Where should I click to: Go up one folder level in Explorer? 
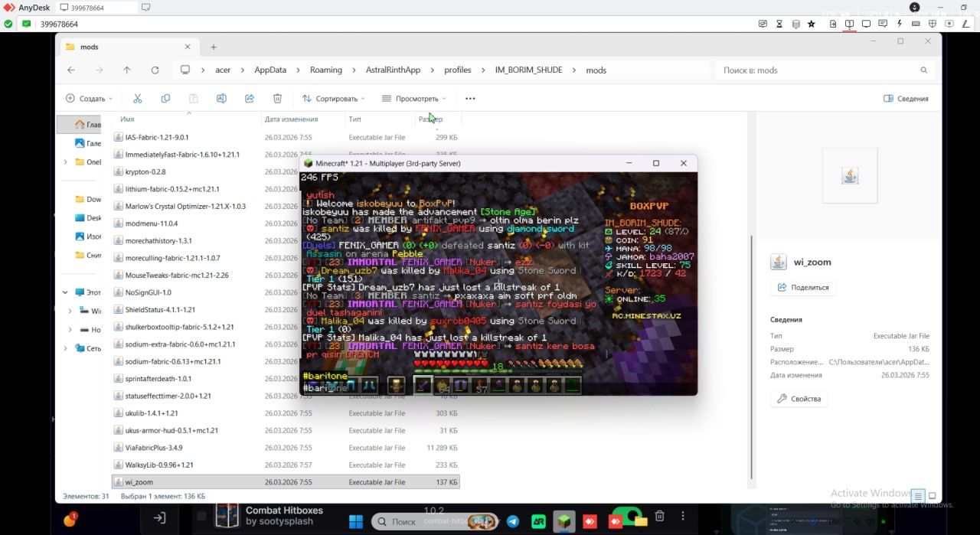tap(127, 70)
